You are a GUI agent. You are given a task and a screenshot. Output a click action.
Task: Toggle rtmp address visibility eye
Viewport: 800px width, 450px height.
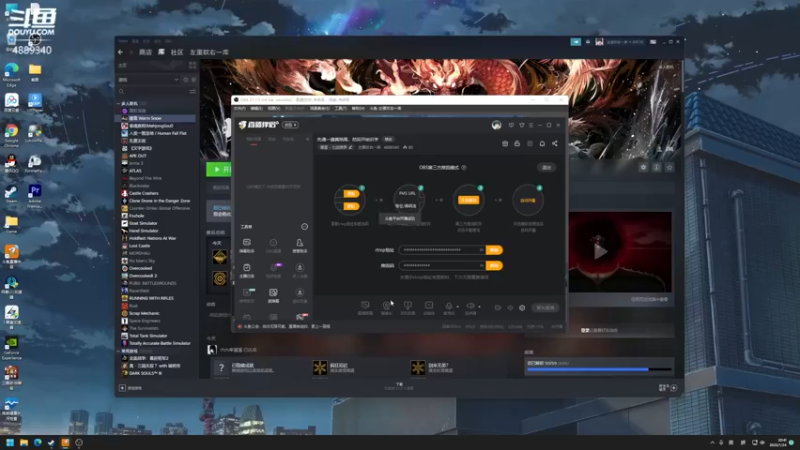[481, 250]
